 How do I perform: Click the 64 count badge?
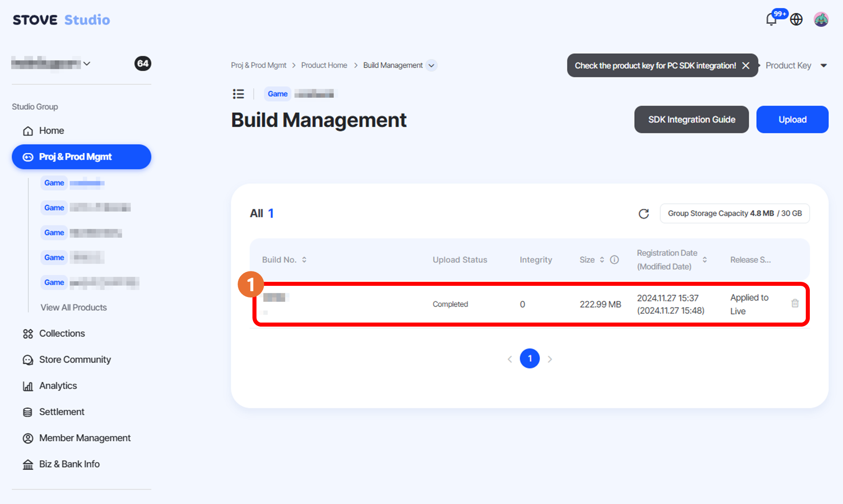point(143,63)
